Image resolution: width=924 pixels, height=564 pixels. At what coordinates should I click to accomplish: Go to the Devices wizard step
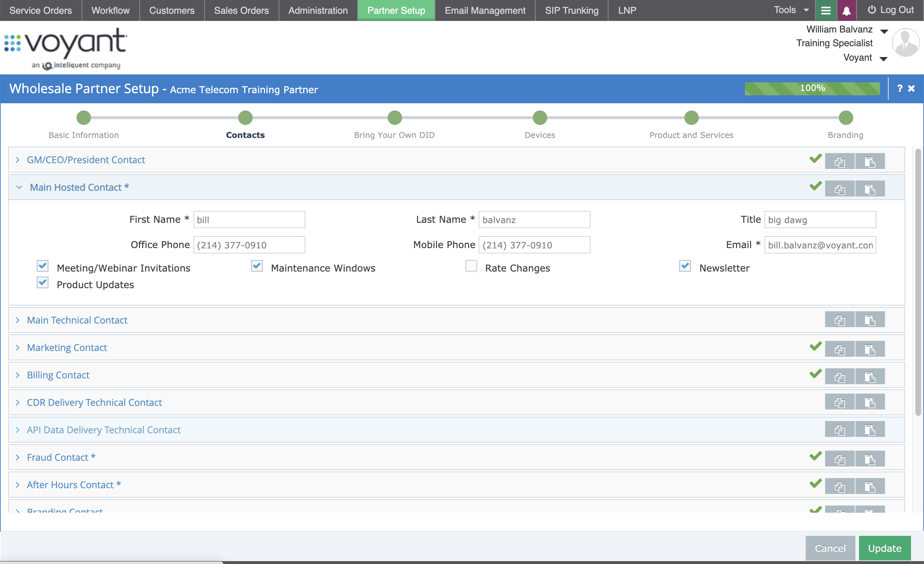pos(539,118)
